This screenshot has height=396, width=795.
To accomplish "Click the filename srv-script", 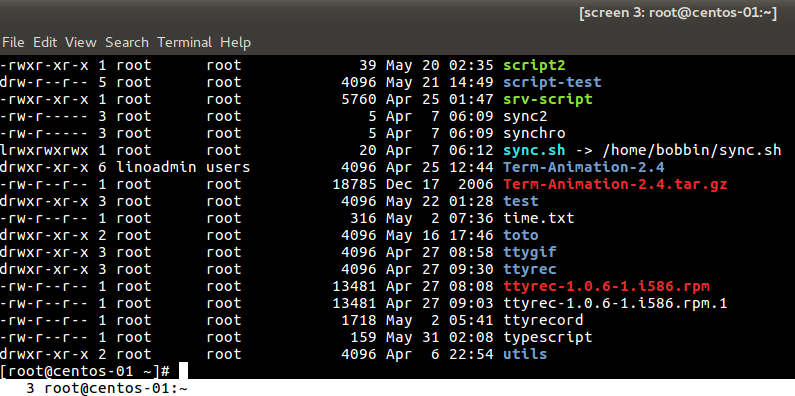I will [548, 99].
